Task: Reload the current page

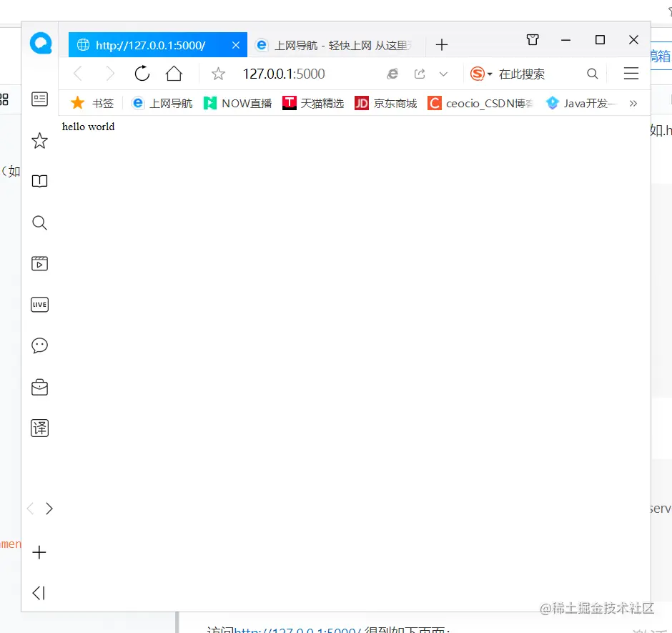Action: click(x=142, y=74)
